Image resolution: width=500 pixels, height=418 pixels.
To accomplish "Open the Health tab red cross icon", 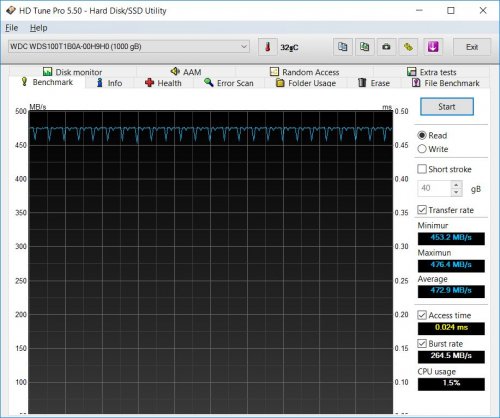I will [149, 82].
